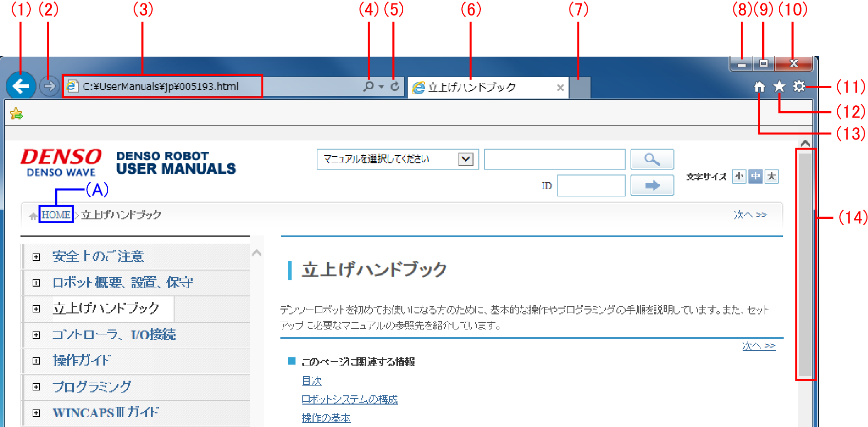Select the 立上げハンドブック browser tab
Screen dimensions: 868x427
[483, 87]
